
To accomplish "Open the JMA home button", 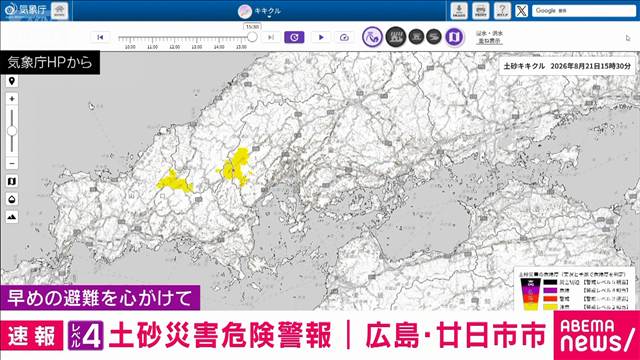I will 60,10.
